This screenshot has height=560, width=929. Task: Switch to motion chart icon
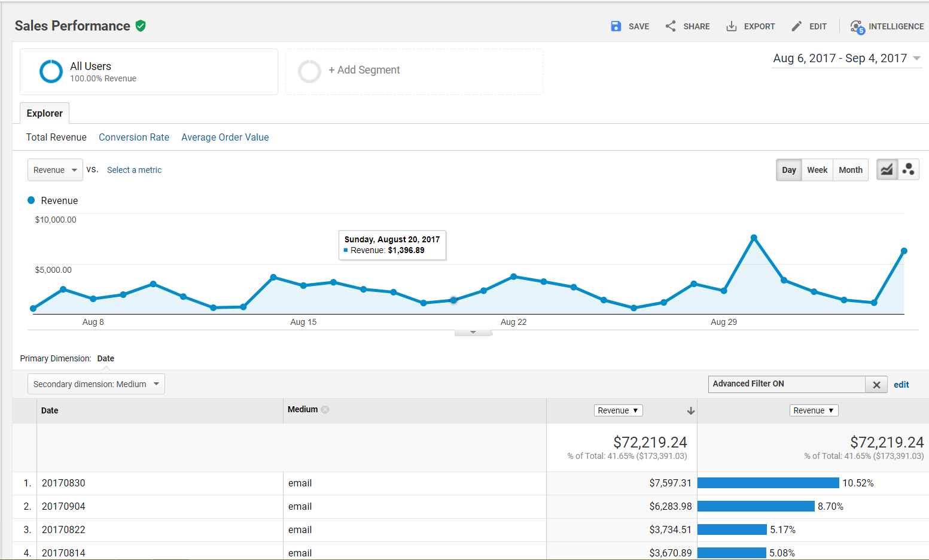(908, 170)
